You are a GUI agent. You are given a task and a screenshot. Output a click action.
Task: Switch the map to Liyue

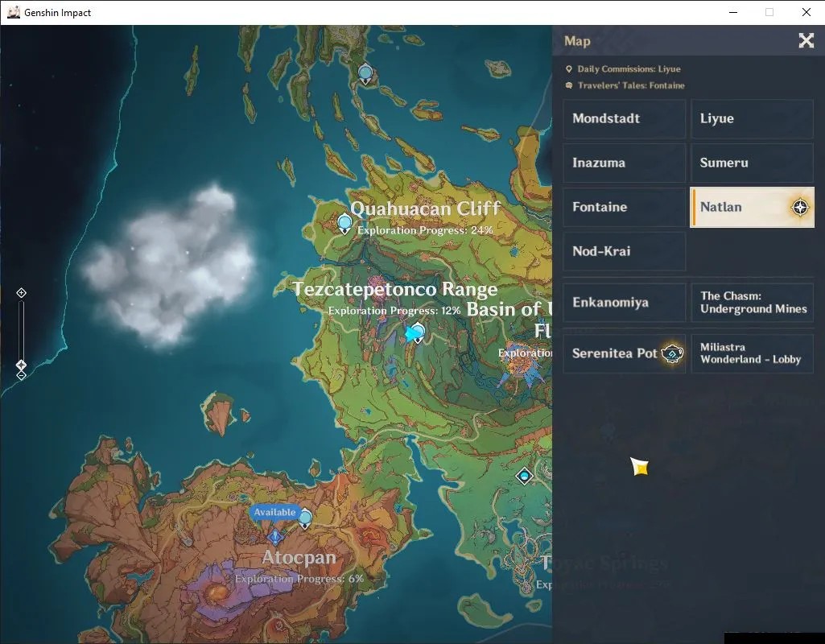(x=752, y=119)
